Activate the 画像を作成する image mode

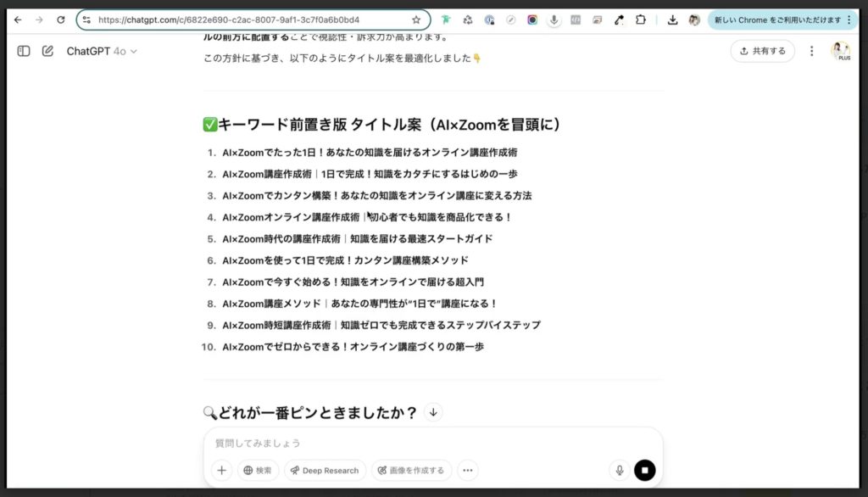pyautogui.click(x=411, y=470)
